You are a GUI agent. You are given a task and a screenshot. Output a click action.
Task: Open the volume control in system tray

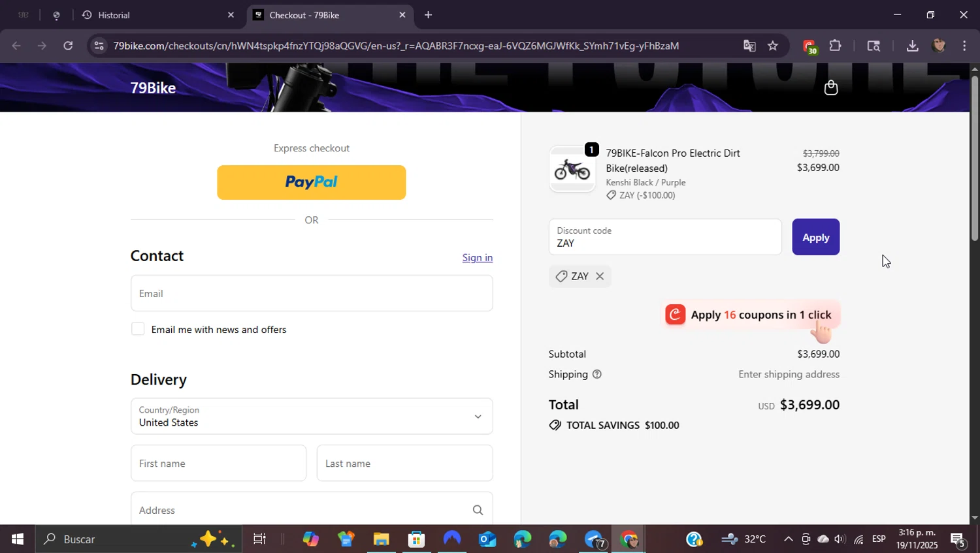coord(840,539)
